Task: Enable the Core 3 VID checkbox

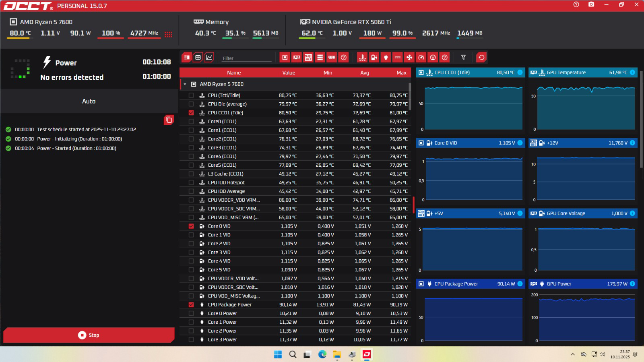Action: pos(191,252)
